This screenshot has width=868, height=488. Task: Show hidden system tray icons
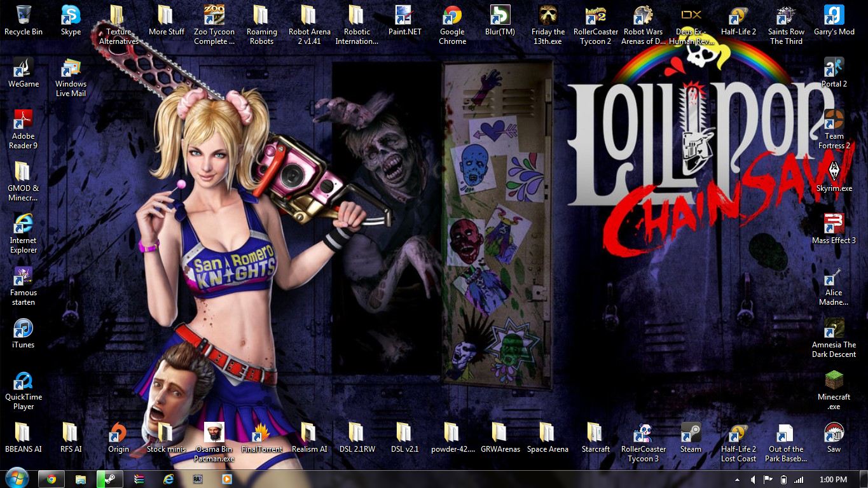click(738, 480)
